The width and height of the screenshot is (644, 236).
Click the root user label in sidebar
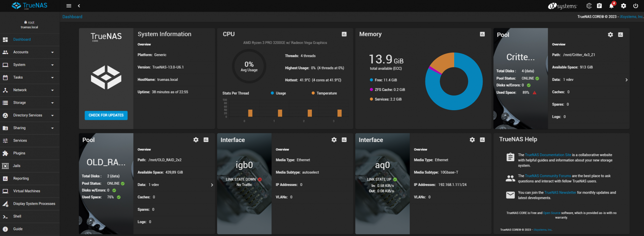coord(30,22)
